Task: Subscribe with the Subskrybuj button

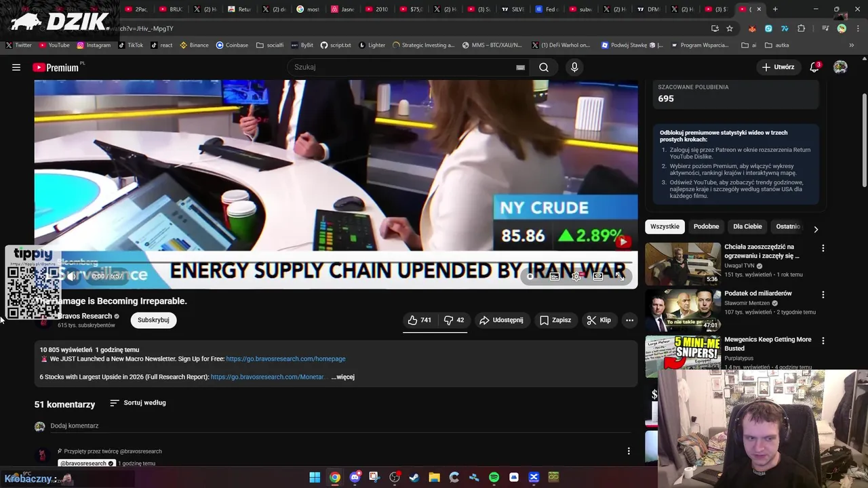Action: point(153,320)
